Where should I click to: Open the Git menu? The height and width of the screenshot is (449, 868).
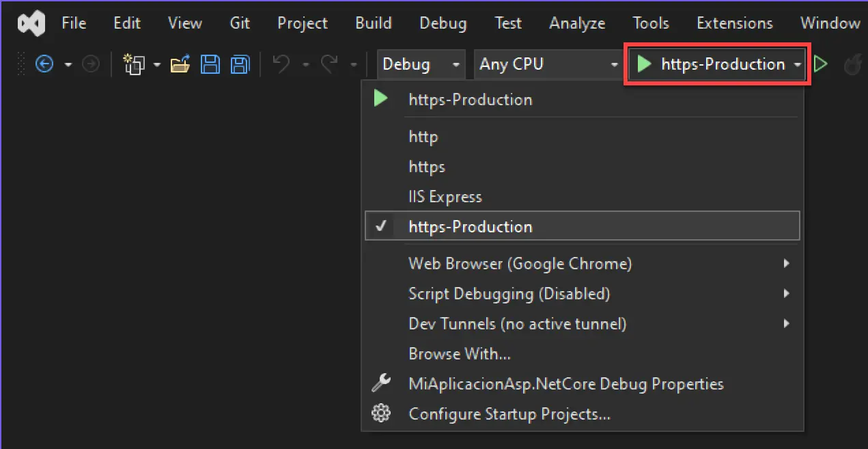(240, 23)
